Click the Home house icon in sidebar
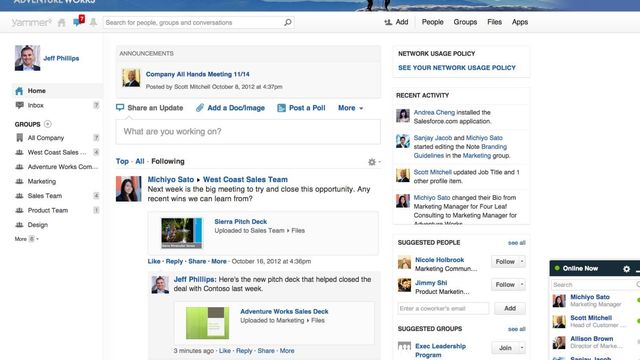Screen dimensions: 640x360 [19, 91]
